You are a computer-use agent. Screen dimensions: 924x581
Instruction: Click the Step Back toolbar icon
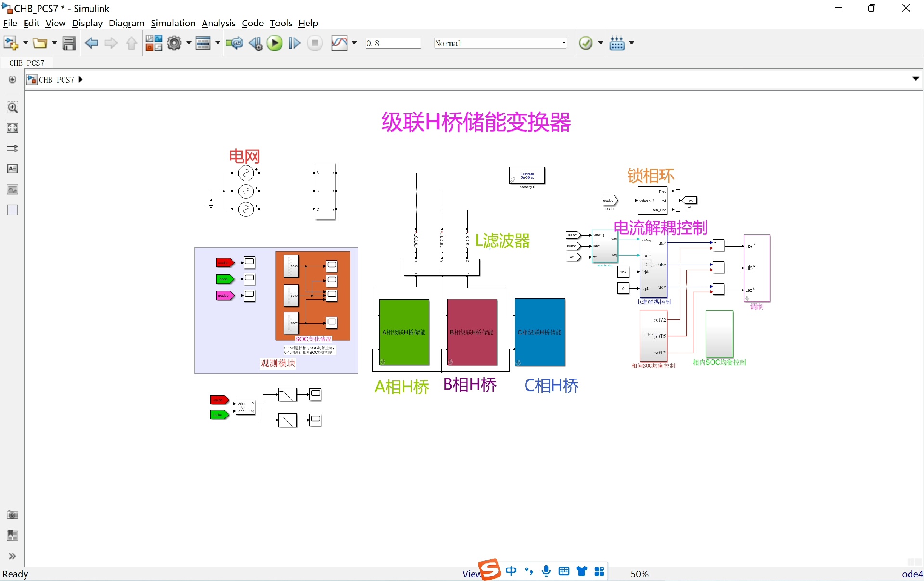[x=256, y=43]
